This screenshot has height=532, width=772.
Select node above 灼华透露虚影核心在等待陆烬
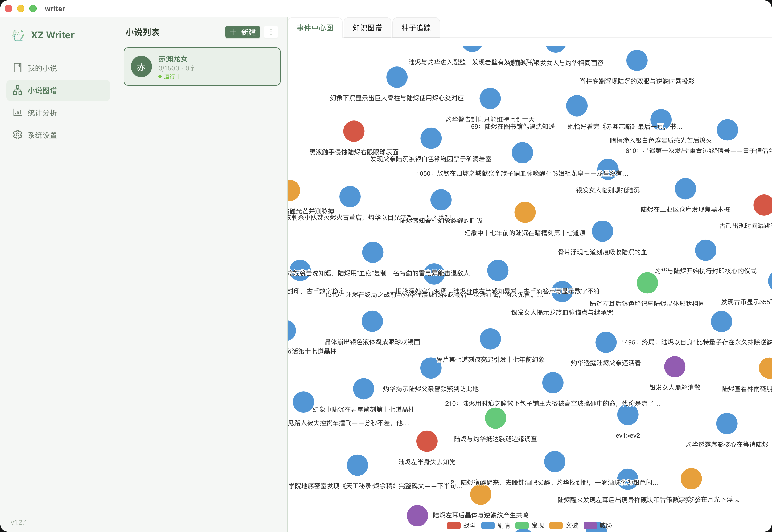click(x=727, y=423)
